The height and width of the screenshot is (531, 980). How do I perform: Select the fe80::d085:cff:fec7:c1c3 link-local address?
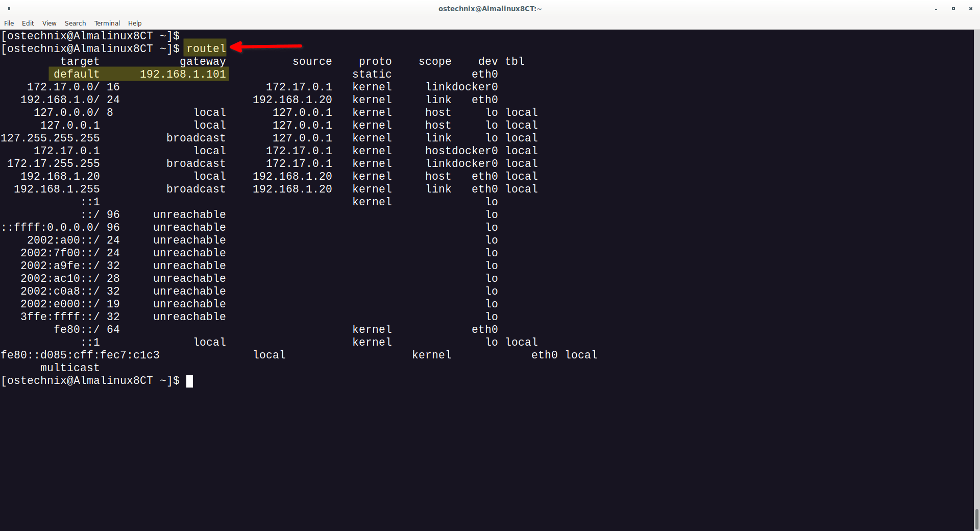point(80,354)
